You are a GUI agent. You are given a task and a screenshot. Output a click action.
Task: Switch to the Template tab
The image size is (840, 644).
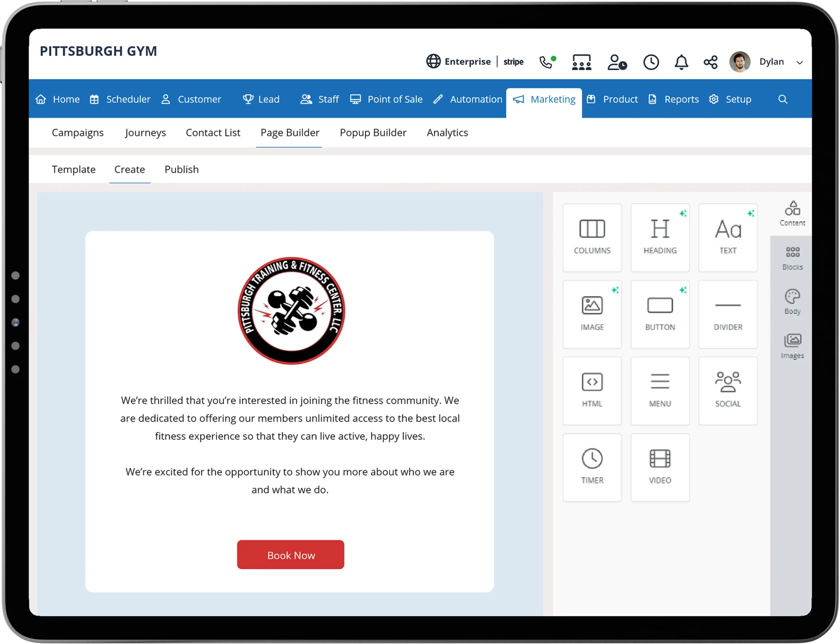click(x=73, y=169)
